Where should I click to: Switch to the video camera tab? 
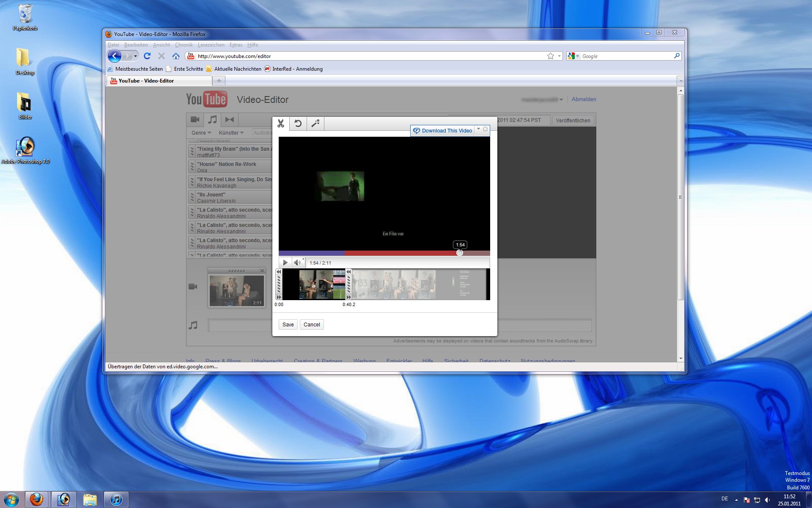click(195, 120)
